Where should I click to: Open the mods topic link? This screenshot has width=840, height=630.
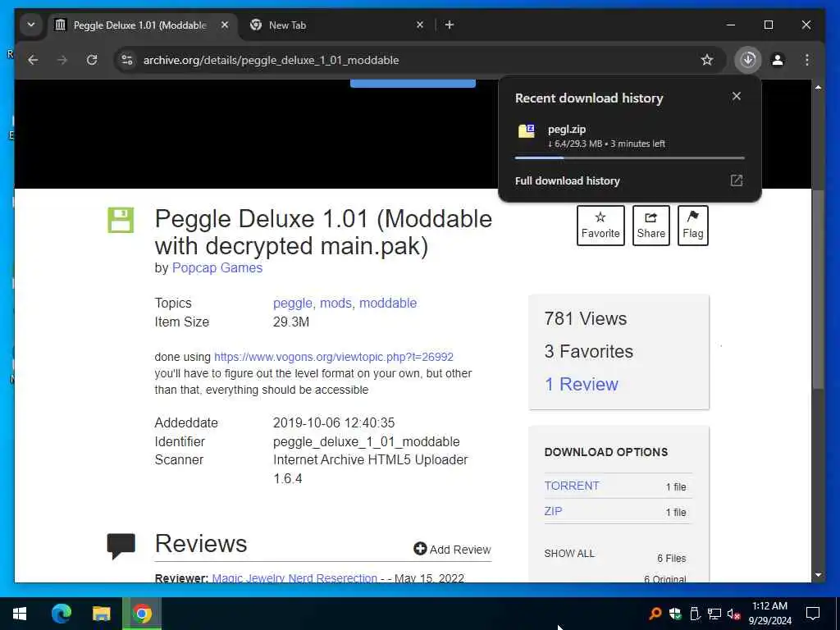pos(336,304)
